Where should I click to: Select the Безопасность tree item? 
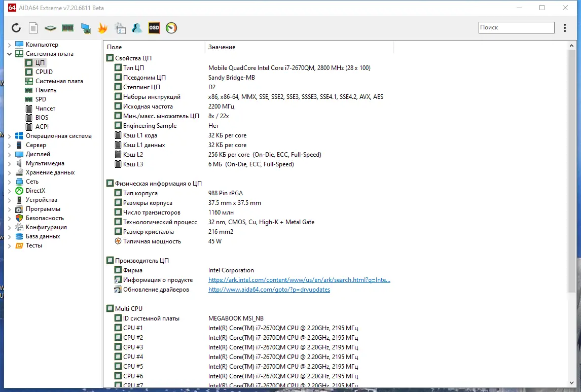click(x=45, y=218)
